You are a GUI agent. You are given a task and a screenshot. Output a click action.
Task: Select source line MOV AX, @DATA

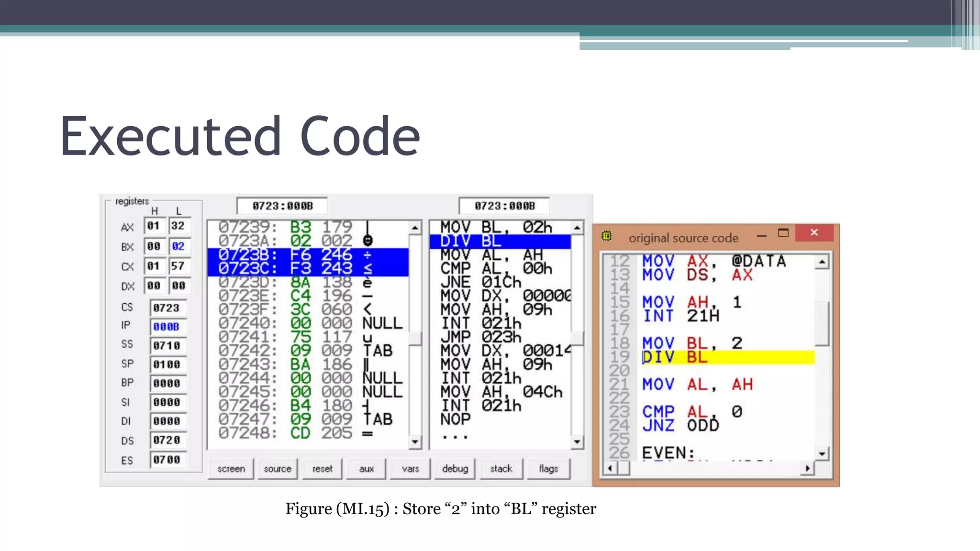point(713,261)
